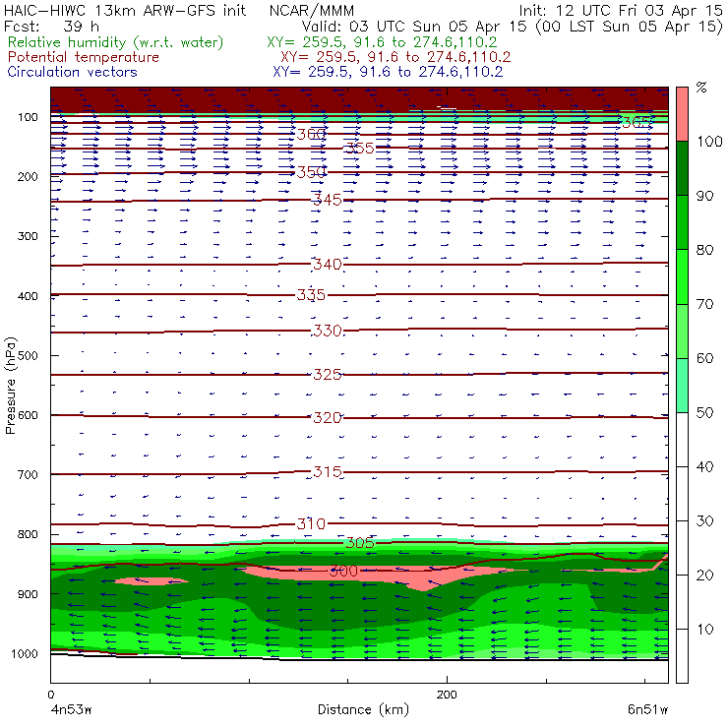The width and height of the screenshot is (728, 728).
Task: Click the bright green 70-80% colorbar segment
Action: tap(682, 276)
